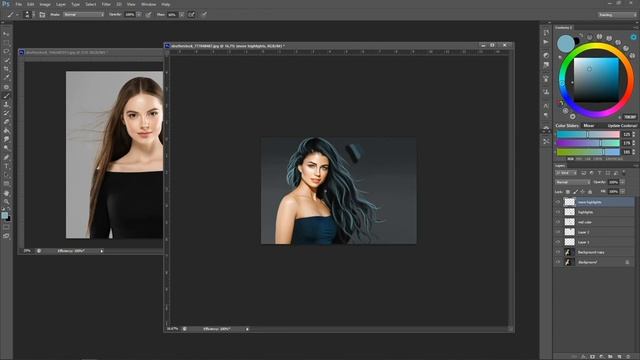Click the type layer filter T icon

point(600,173)
